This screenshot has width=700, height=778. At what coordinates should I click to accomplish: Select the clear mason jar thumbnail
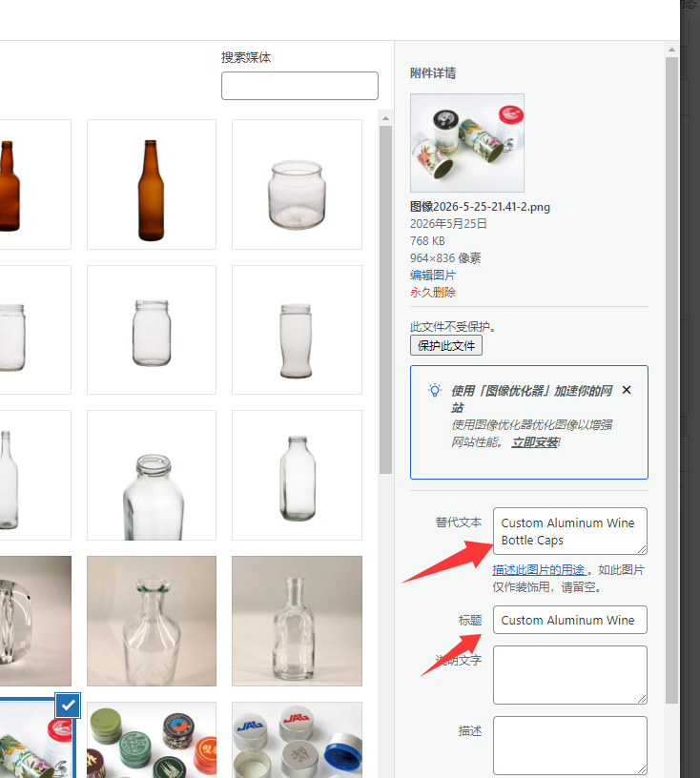tap(152, 330)
